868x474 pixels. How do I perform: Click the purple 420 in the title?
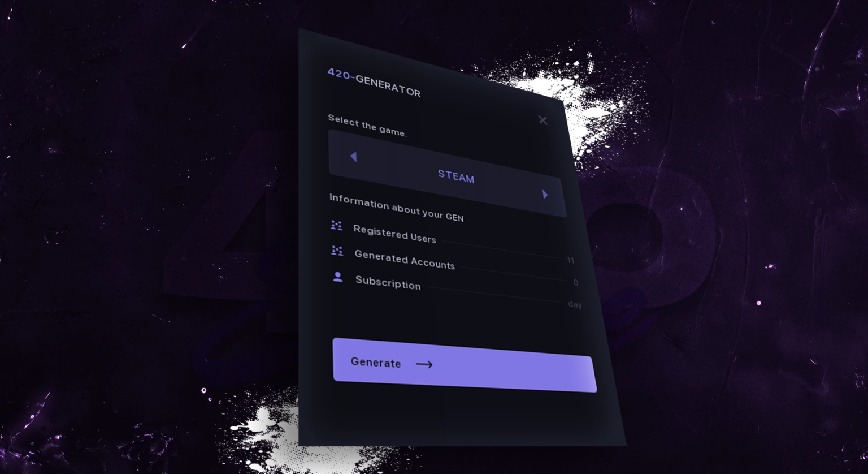click(339, 74)
